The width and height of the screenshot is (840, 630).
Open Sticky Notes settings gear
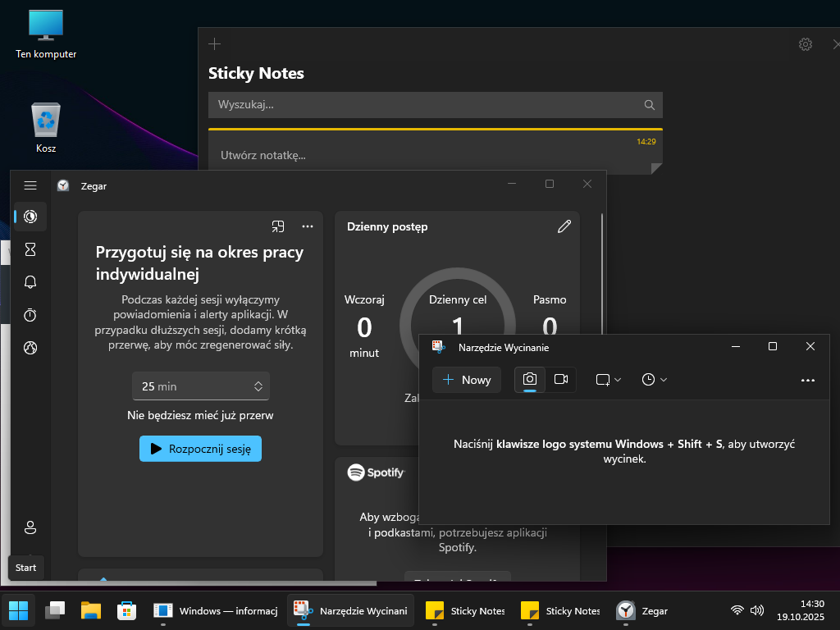[805, 44]
